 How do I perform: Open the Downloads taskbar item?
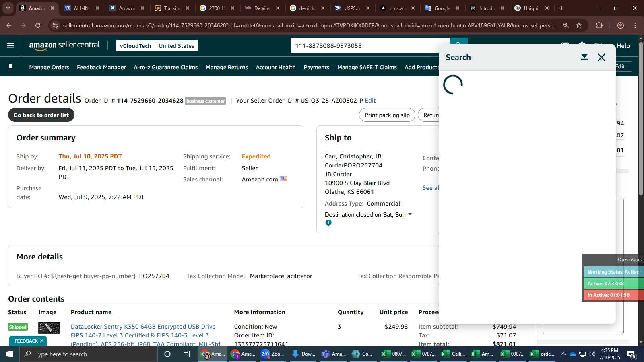[303, 354]
